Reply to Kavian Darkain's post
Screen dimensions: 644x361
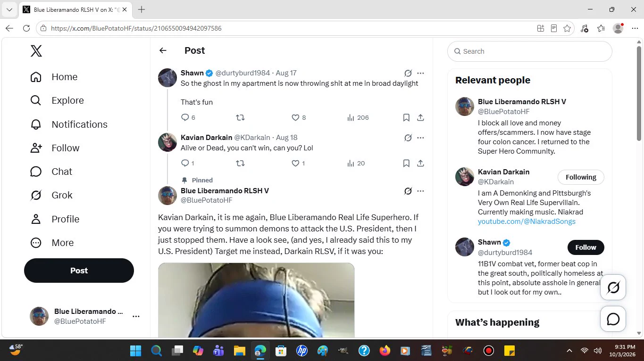pos(185,163)
